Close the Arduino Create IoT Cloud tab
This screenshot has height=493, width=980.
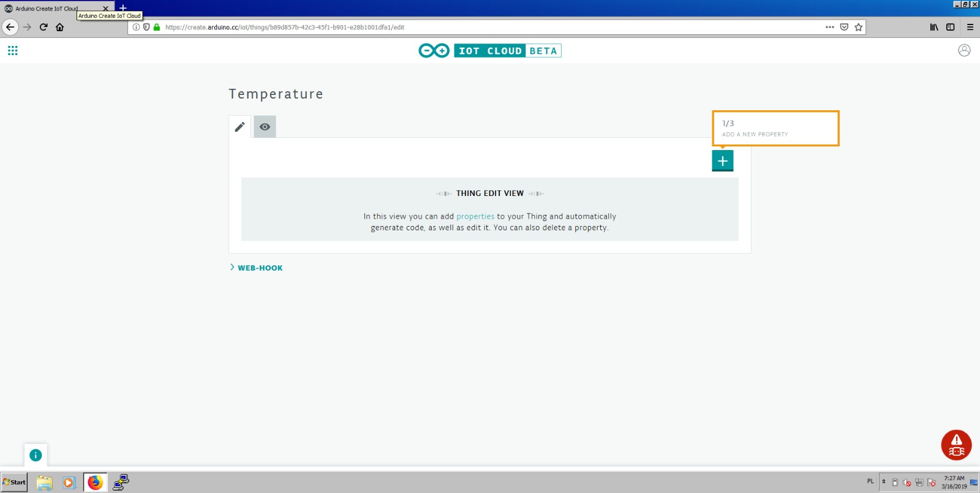point(105,9)
